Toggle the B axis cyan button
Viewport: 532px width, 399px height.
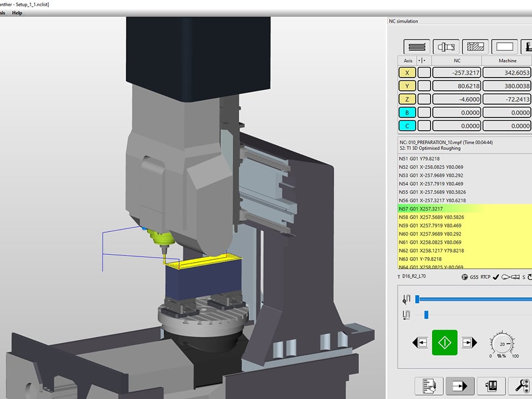click(407, 112)
